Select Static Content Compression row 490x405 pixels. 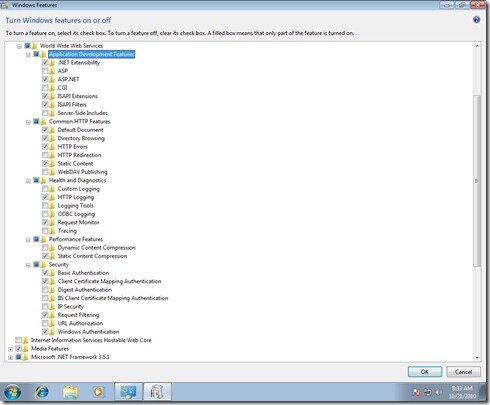coord(92,256)
